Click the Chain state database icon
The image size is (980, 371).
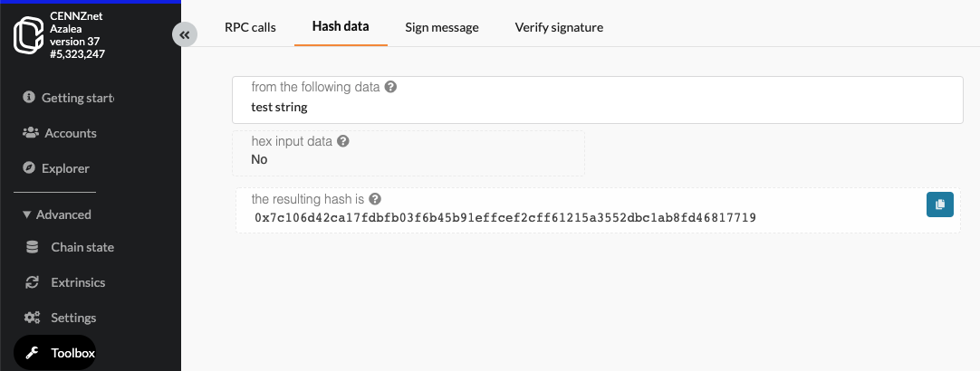pos(33,247)
